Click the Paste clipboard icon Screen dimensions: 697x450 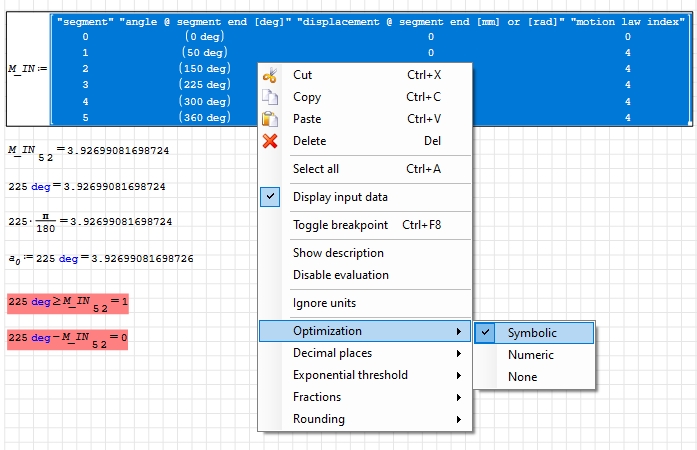(x=270, y=119)
